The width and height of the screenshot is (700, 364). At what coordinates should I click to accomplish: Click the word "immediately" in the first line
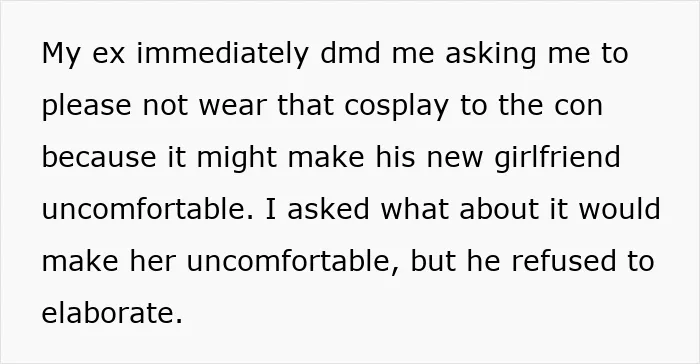pos(222,54)
